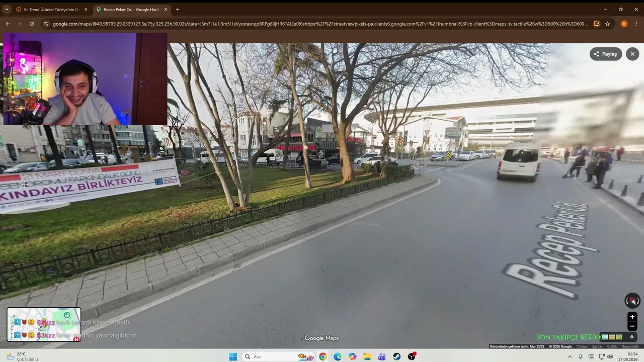Show hidden system tray icons
The image size is (644, 362).
pos(570,356)
